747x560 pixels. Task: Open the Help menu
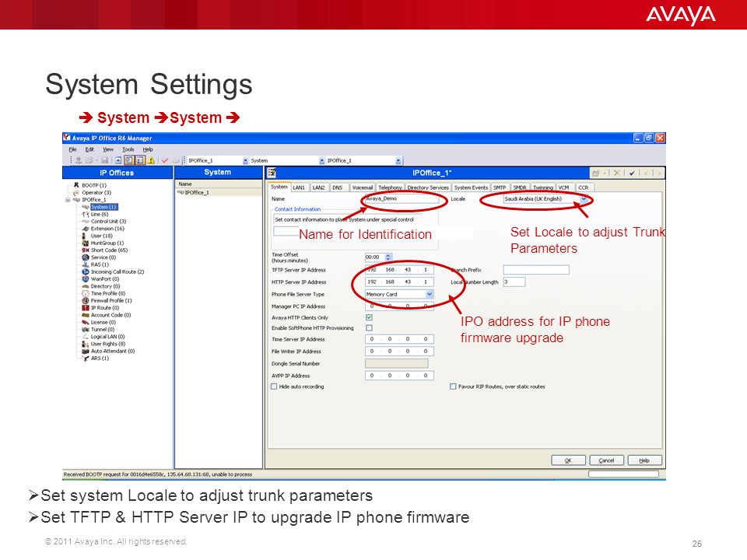[148, 149]
